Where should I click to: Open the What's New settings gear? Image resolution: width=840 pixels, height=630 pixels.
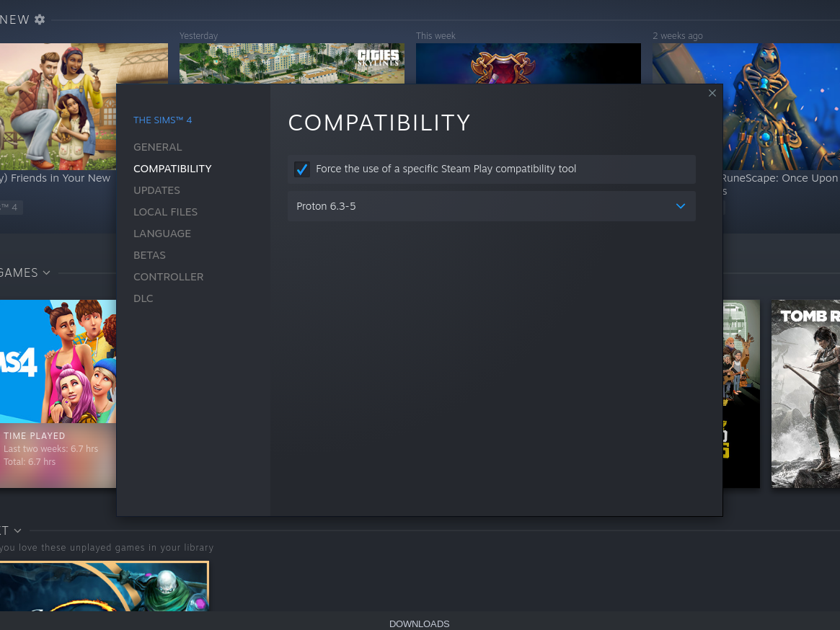(40, 19)
